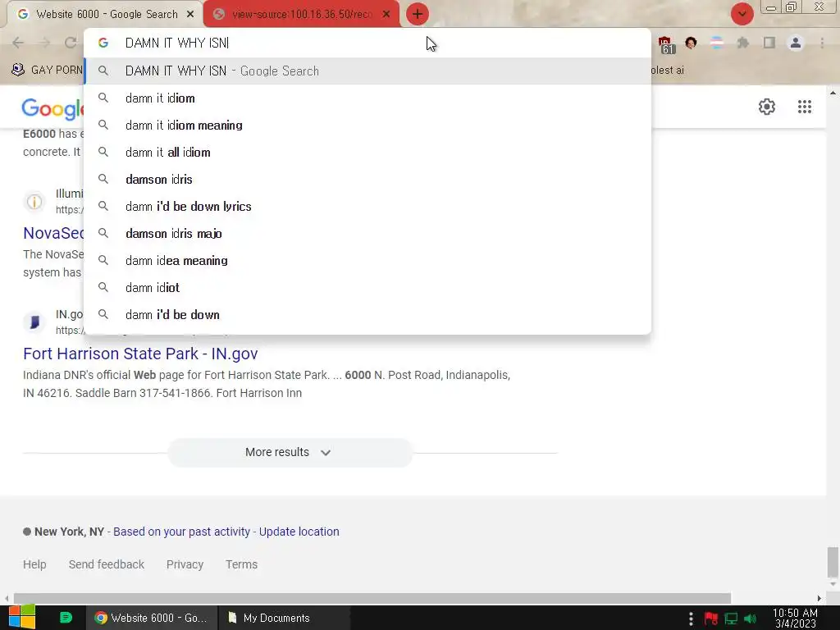Go back with the back arrow

coord(18,43)
